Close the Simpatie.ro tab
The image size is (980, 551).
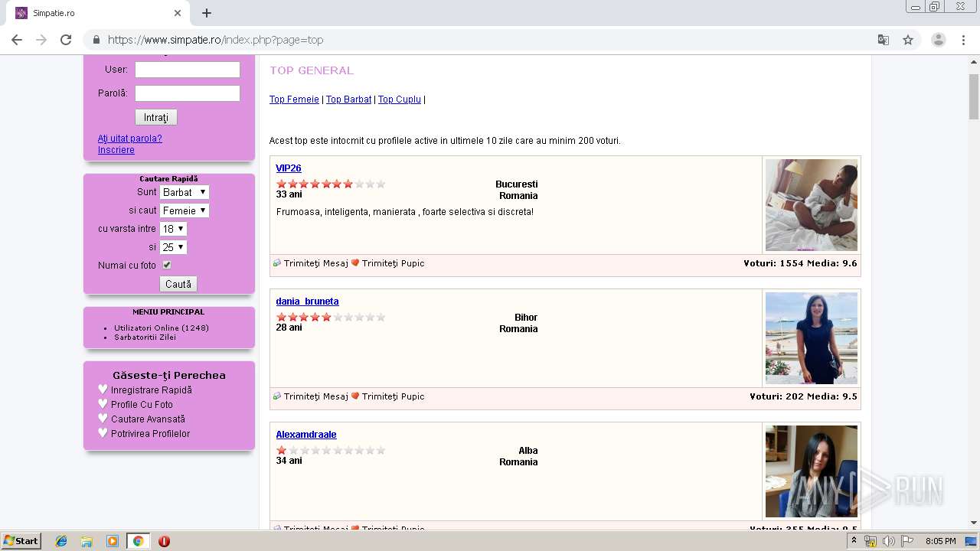coord(178,13)
